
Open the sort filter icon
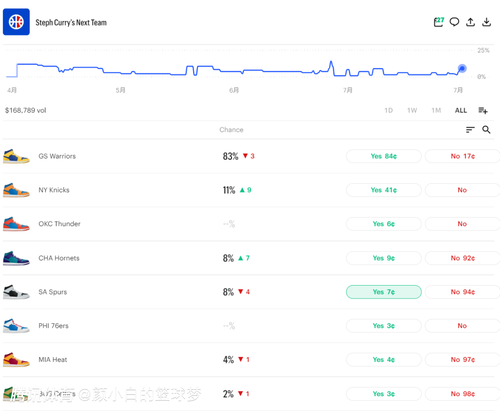click(470, 130)
